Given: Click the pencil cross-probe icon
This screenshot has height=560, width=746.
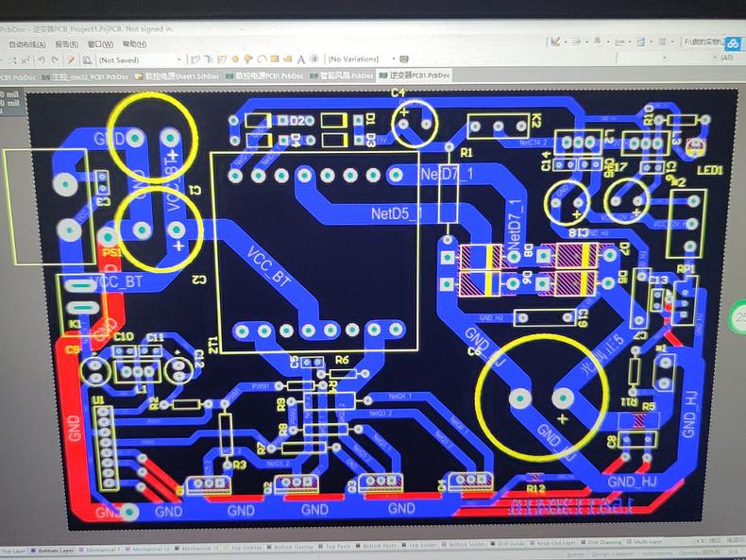Looking at the screenshot, I should tap(72, 59).
